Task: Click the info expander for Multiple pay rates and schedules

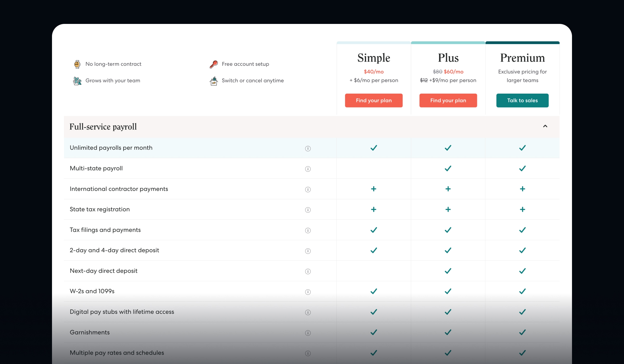Action: coord(308,353)
